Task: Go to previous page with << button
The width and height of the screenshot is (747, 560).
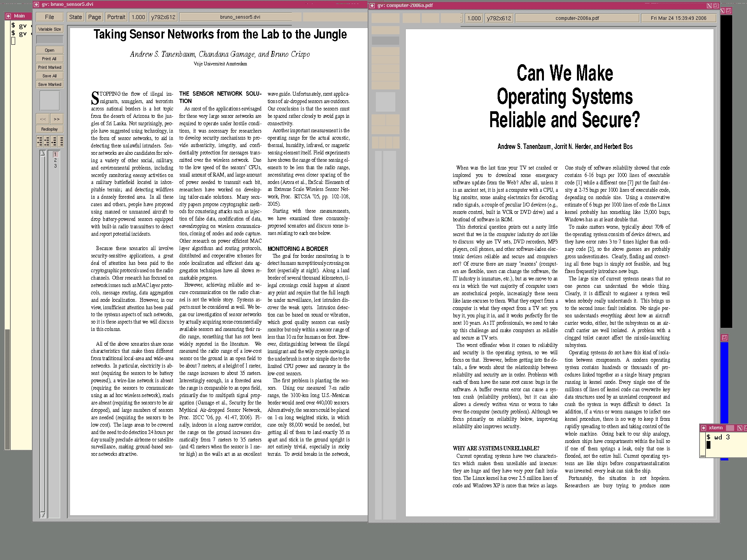Action: pos(43,119)
